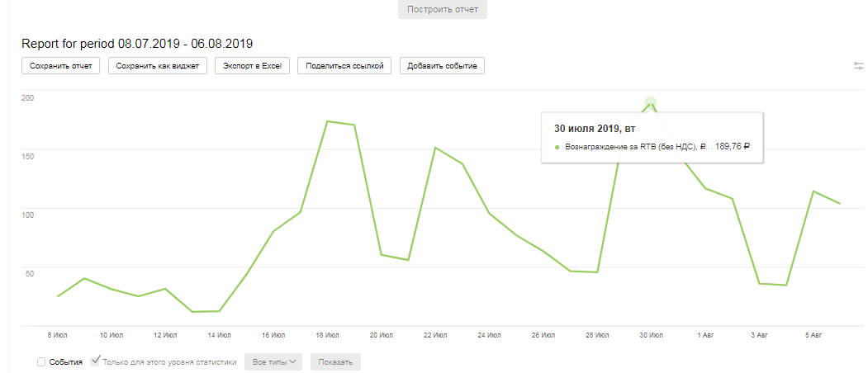Screen dimensions: 868x373
Task: Click the highlighted 30 July data point
Action: [651, 103]
